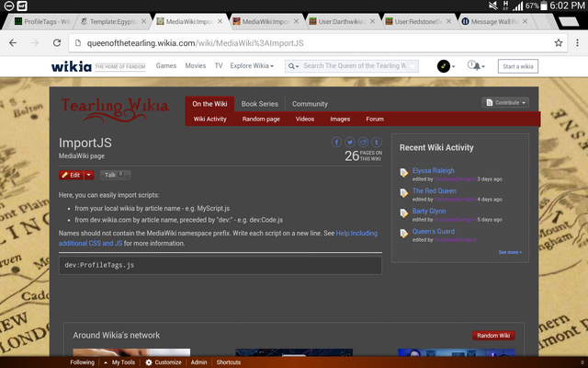
Task: Open the Movies link in header
Action: point(196,65)
